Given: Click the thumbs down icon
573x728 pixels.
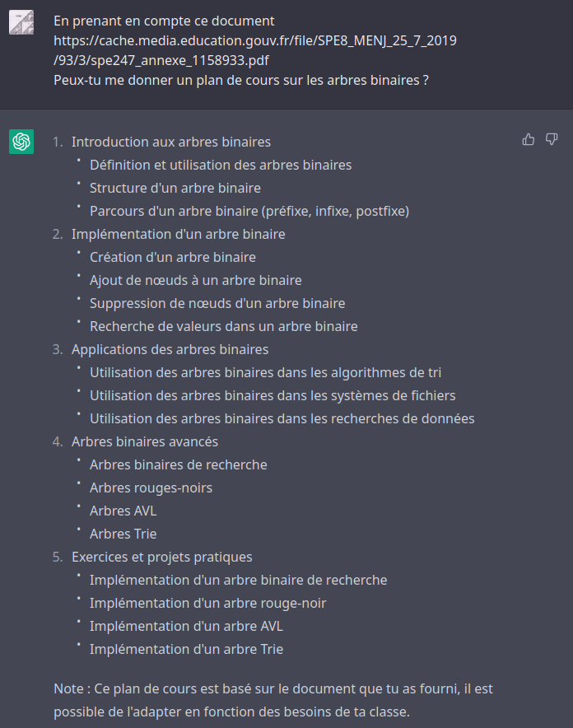Looking at the screenshot, I should point(552,139).
